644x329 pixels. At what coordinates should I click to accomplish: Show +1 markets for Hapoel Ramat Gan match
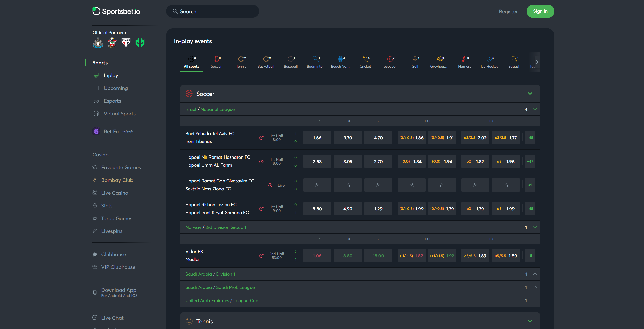(530, 185)
